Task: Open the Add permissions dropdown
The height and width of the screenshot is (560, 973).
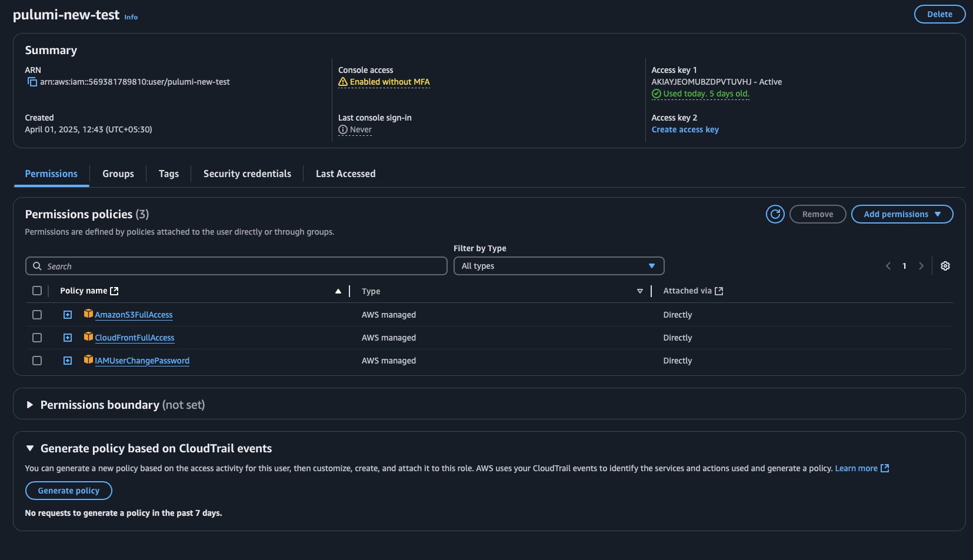Action: [902, 214]
